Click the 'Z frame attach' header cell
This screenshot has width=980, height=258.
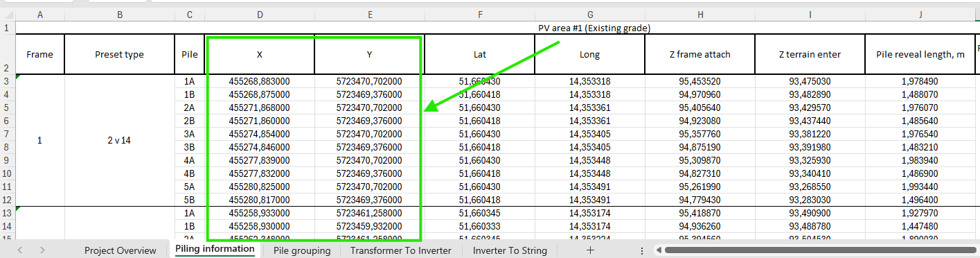[x=700, y=54]
